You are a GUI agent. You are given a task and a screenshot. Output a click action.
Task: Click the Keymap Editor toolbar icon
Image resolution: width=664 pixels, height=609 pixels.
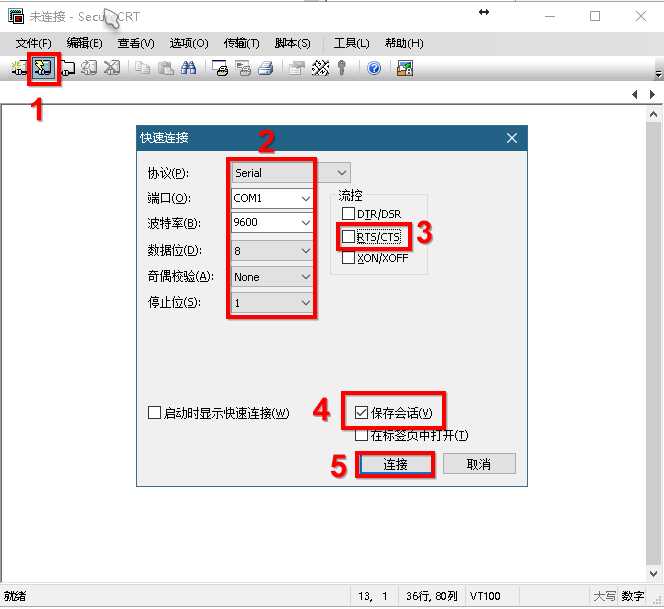[321, 68]
